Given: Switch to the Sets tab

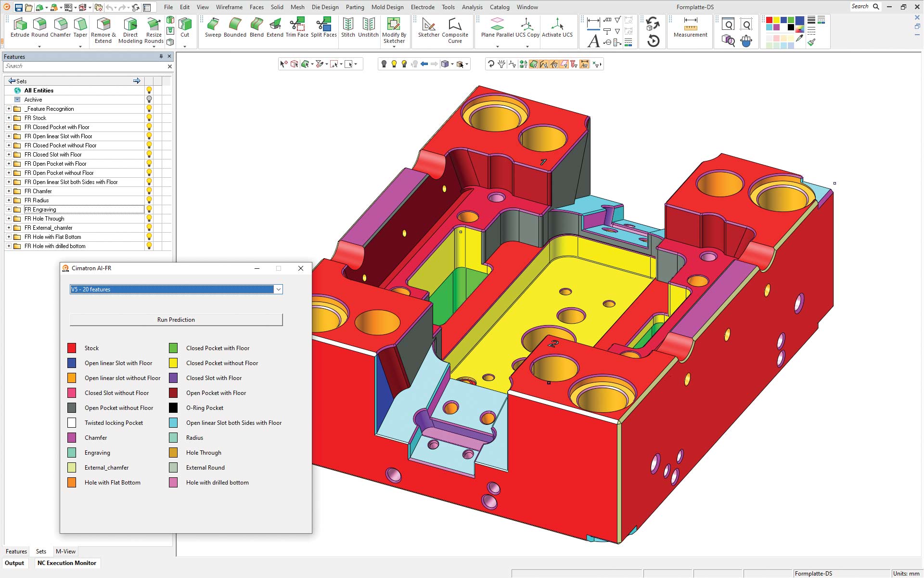Looking at the screenshot, I should coord(41,552).
